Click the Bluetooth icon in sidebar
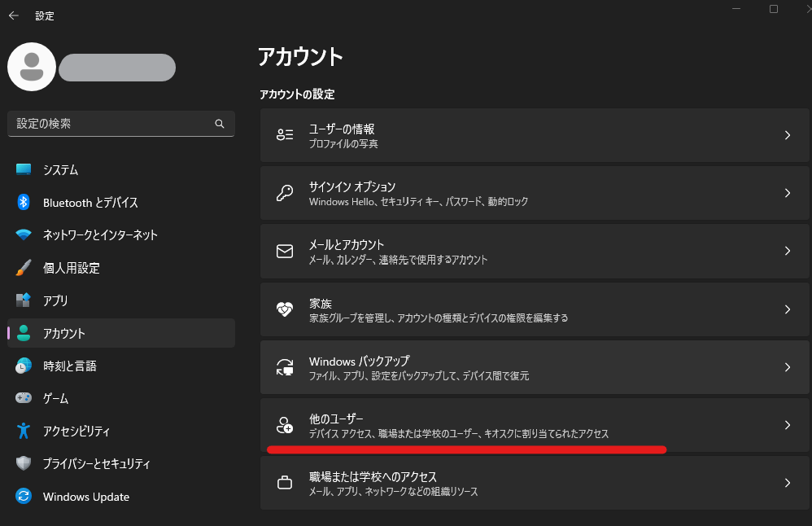The height and width of the screenshot is (526, 812). pos(24,202)
